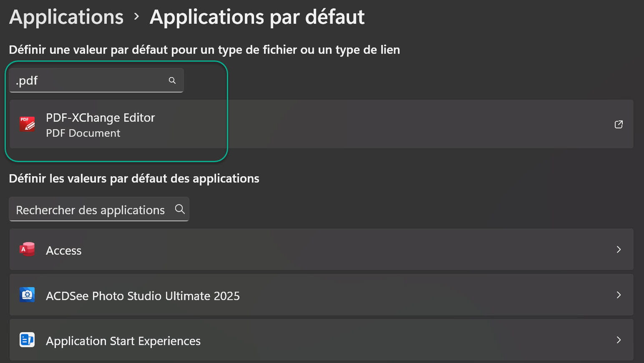Open the Access default settings row
This screenshot has width=644, height=363.
click(x=321, y=250)
